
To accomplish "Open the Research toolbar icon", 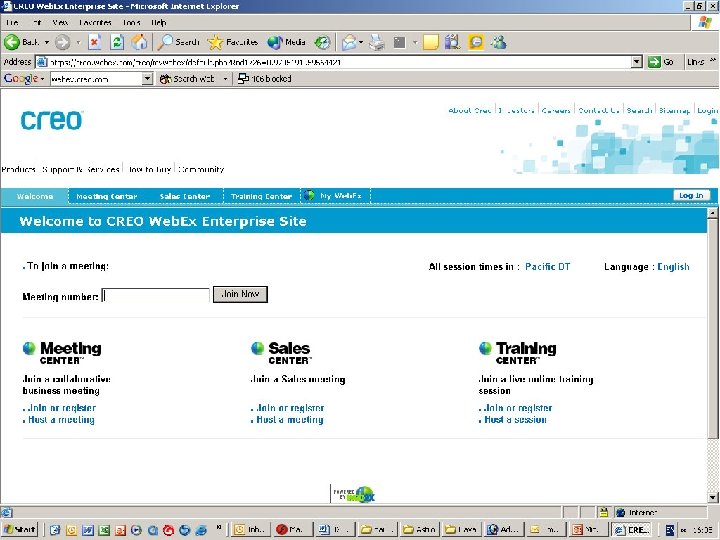I will (x=452, y=43).
